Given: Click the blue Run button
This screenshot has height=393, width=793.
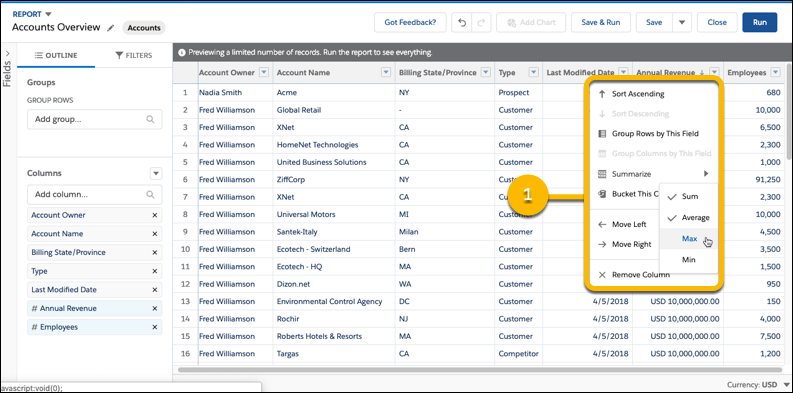Looking at the screenshot, I should tap(760, 23).
